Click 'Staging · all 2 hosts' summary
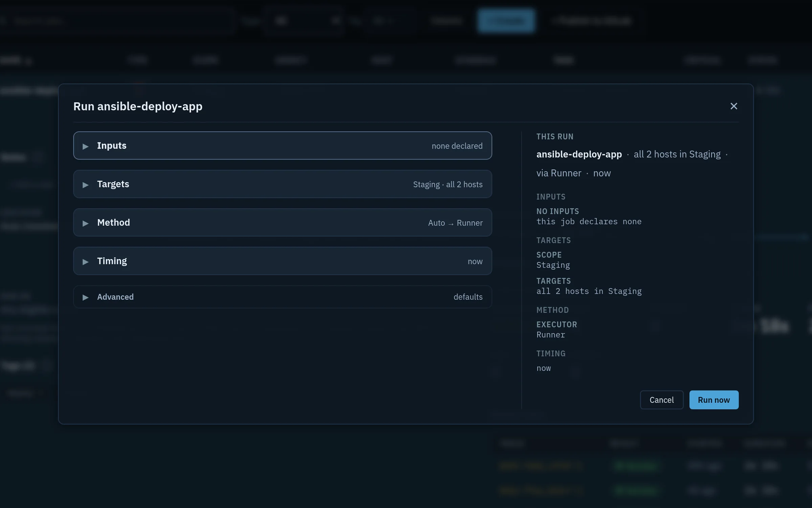 (x=448, y=184)
